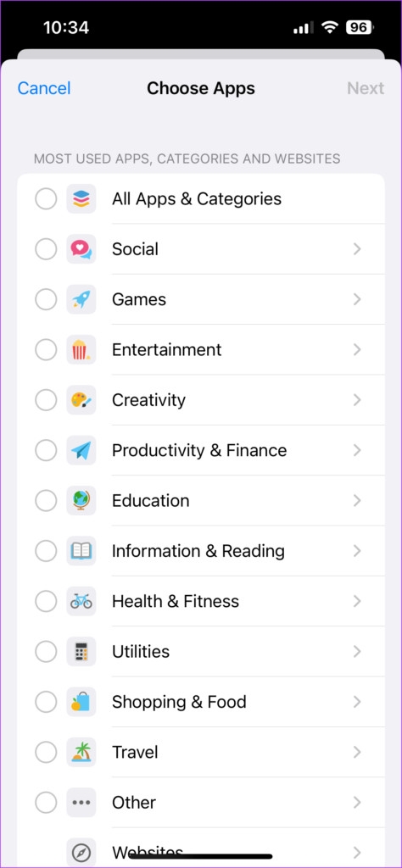The height and width of the screenshot is (868, 402).
Task: Select the Shopping & Food radio circle
Action: point(46,702)
